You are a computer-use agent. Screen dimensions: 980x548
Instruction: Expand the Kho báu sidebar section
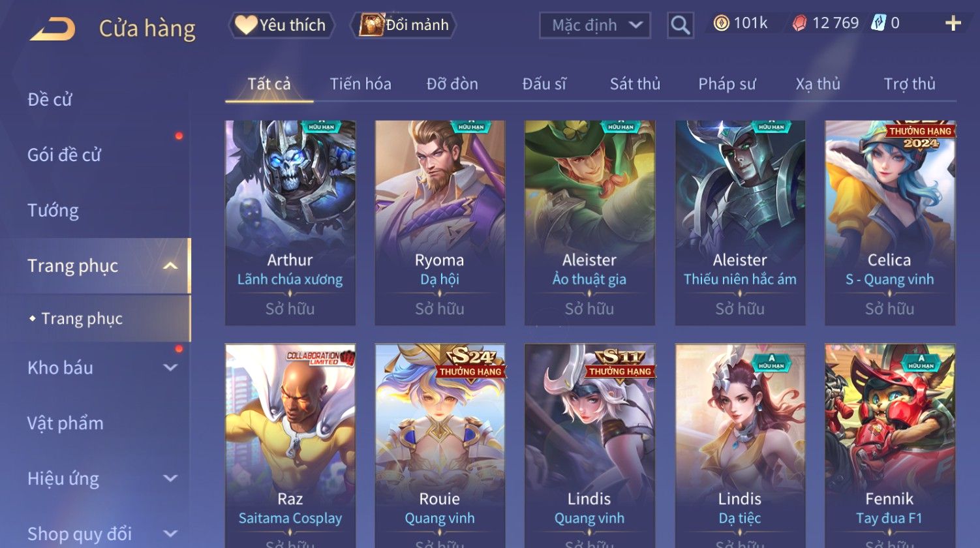coord(170,367)
